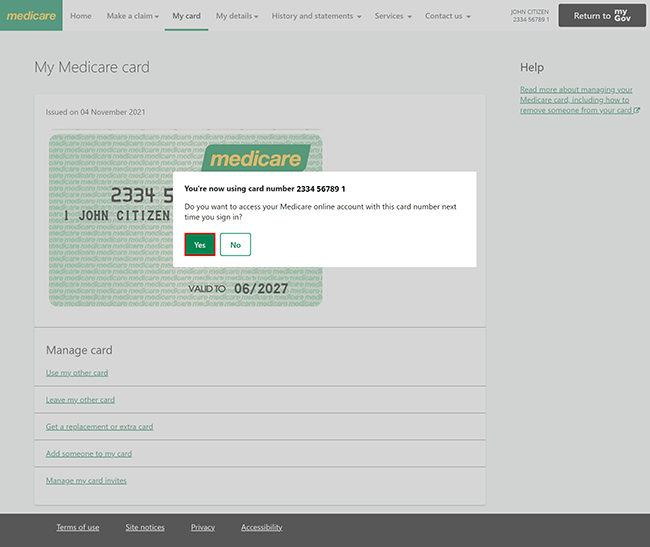Click Return to myGov button
The height and width of the screenshot is (547, 650).
pos(602,15)
